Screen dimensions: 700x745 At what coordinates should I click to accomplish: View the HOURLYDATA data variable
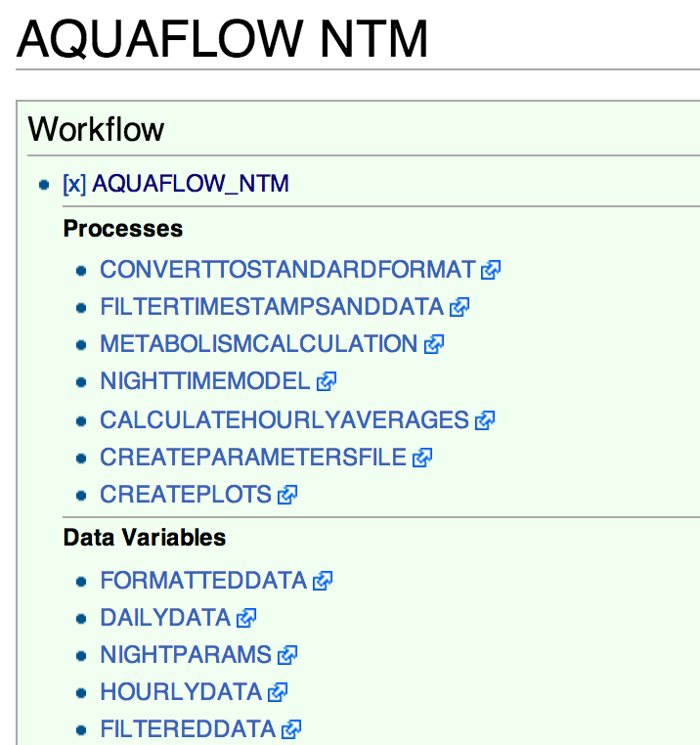(x=181, y=692)
